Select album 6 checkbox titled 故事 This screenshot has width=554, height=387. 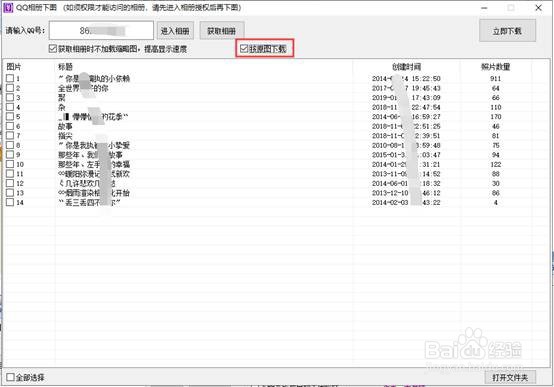coord(10,126)
